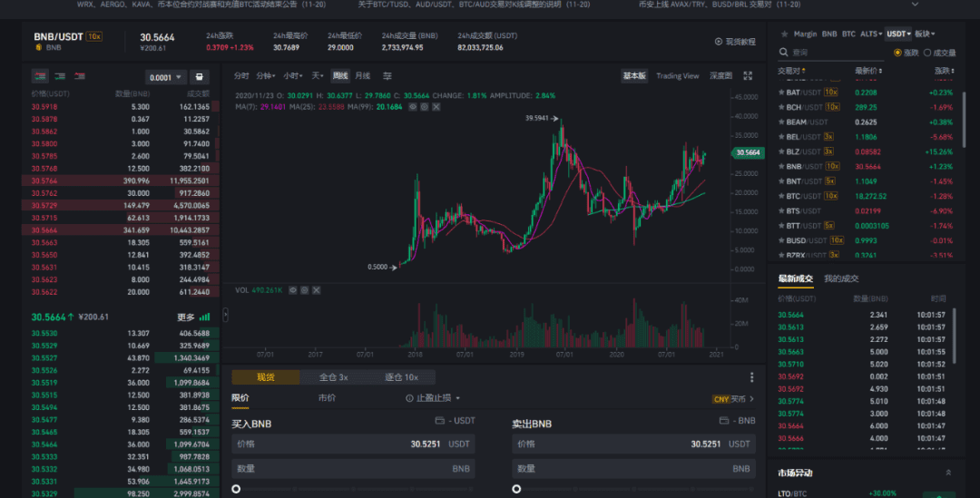Screen dimensions: 980x498
Task: Open the 我的成交 tab
Action: (841, 278)
